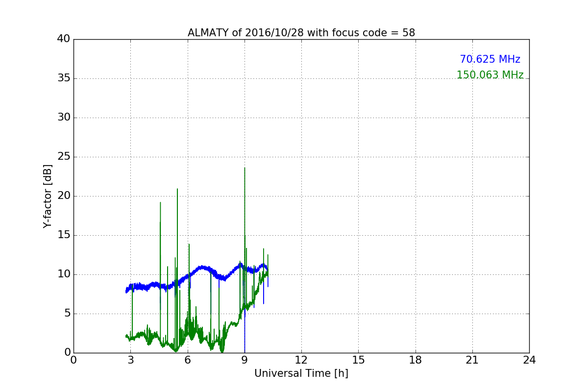Select the blue '70.625 MHz' legend label

pyautogui.click(x=490, y=59)
